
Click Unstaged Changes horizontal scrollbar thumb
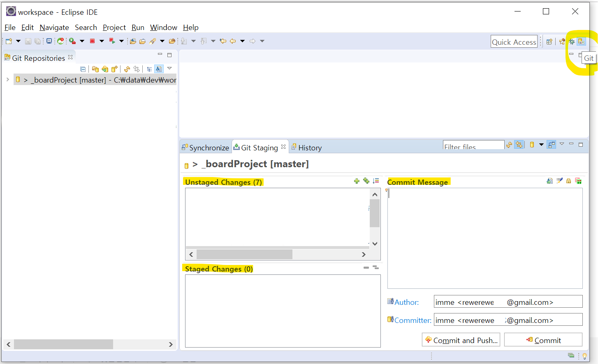click(x=244, y=254)
